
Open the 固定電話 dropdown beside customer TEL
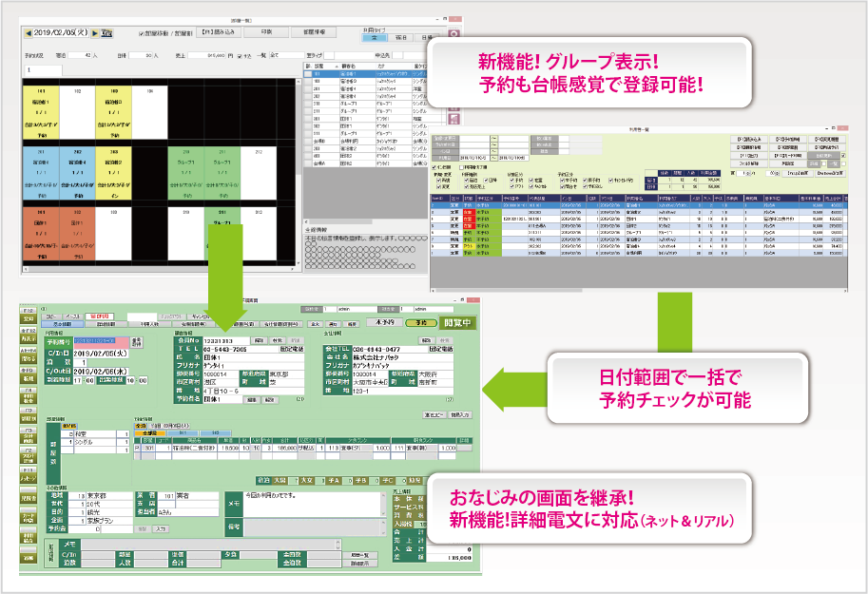(291, 350)
